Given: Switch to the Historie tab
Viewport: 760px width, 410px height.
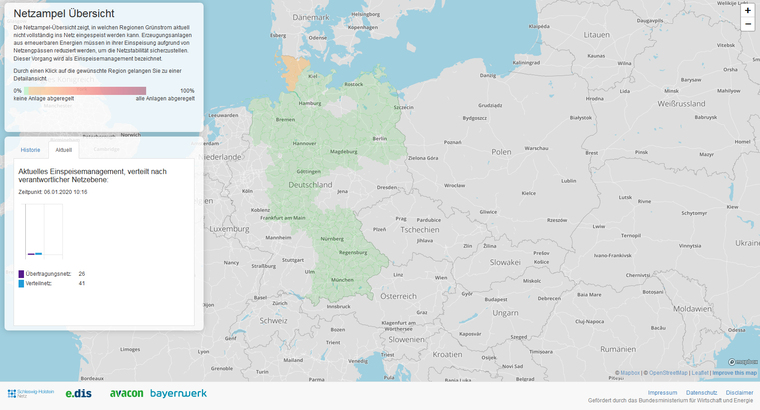Looking at the screenshot, I should [x=31, y=149].
